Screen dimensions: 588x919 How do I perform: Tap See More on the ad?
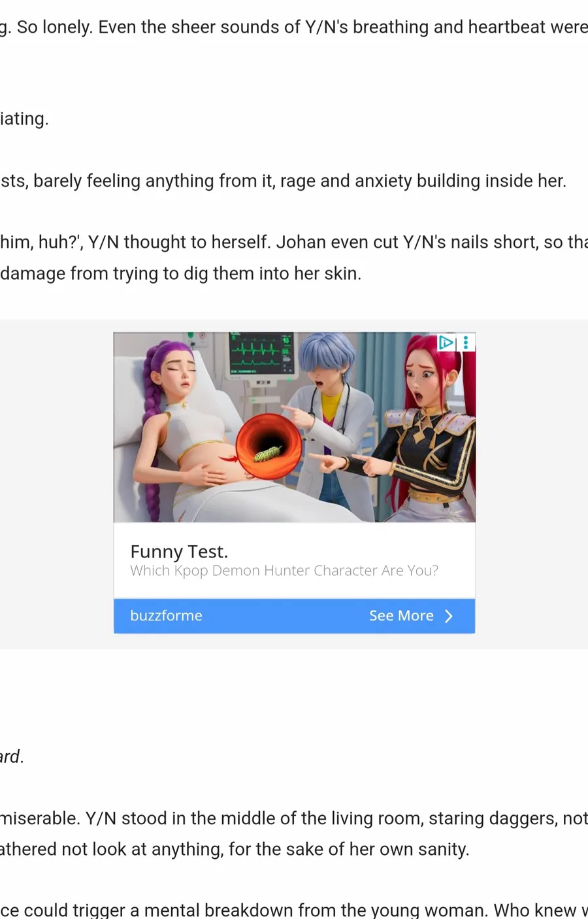coord(401,616)
